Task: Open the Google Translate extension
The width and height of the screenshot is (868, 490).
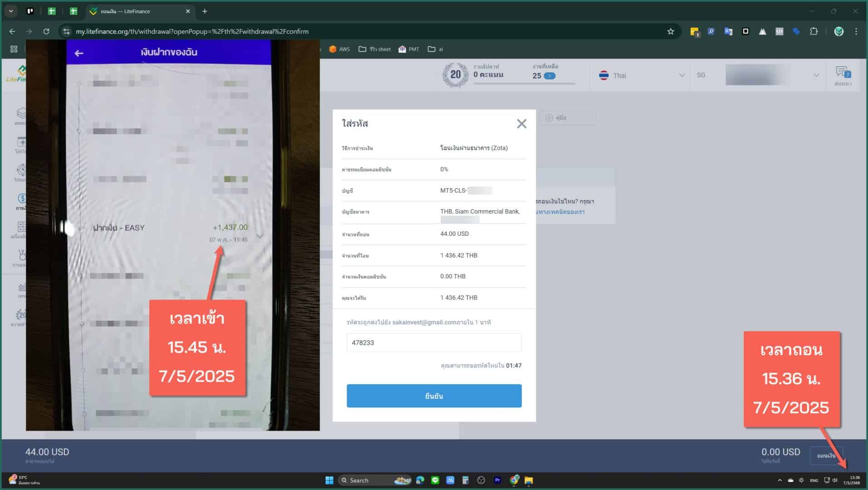Action: coord(728,31)
